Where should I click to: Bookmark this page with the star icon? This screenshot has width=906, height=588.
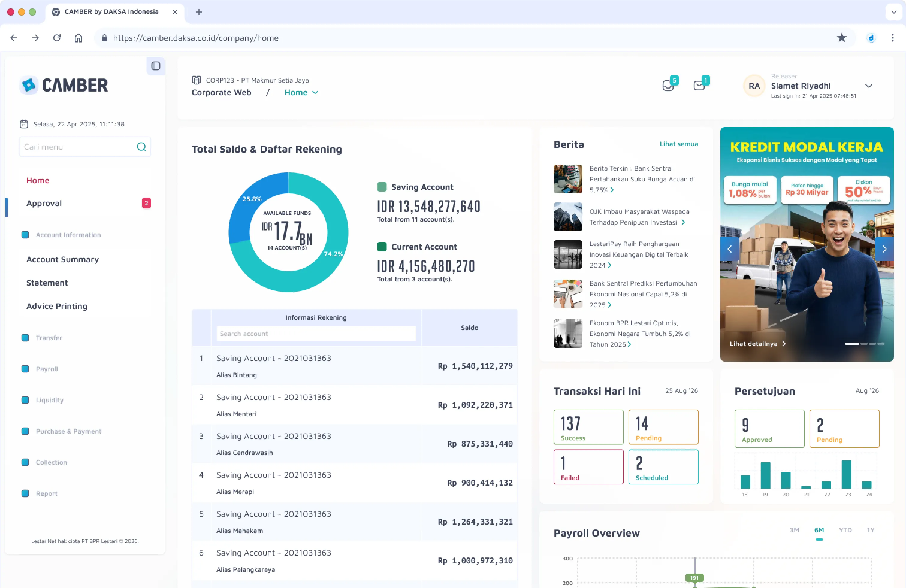tap(842, 38)
